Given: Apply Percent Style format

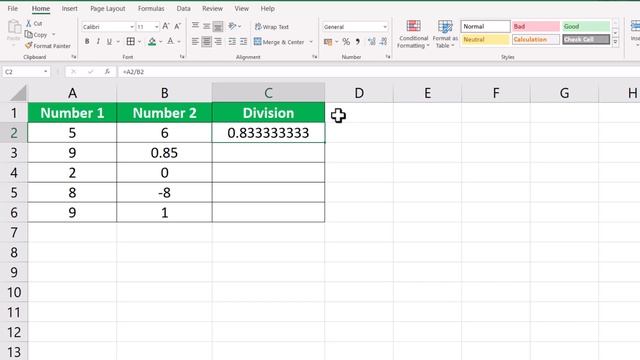Looking at the screenshot, I should point(346,42).
